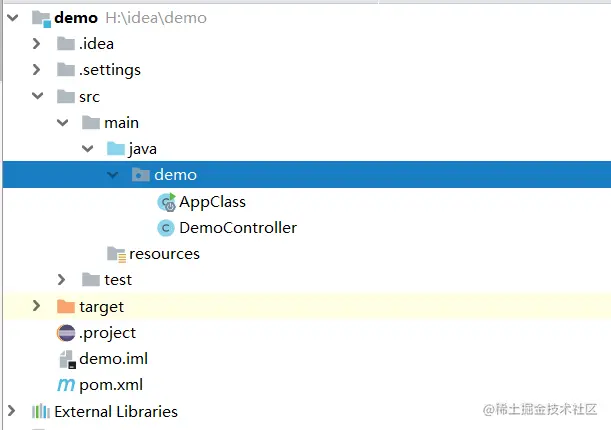Collapse the src folder
This screenshot has height=430, width=611.
coord(37,97)
